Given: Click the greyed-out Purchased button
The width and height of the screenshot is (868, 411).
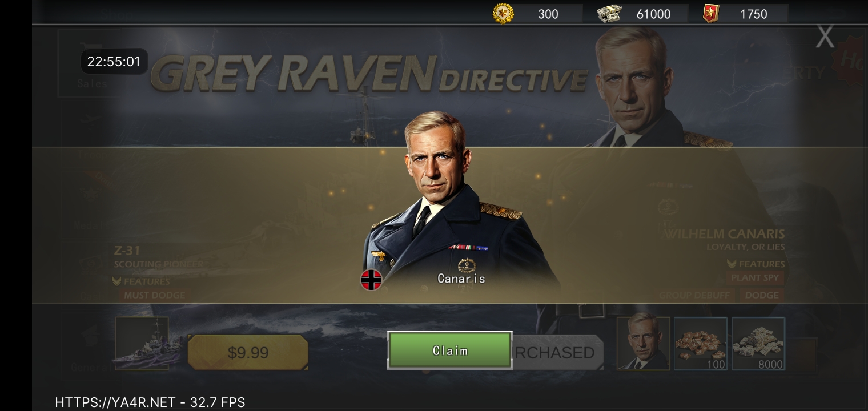Looking at the screenshot, I should (x=558, y=353).
